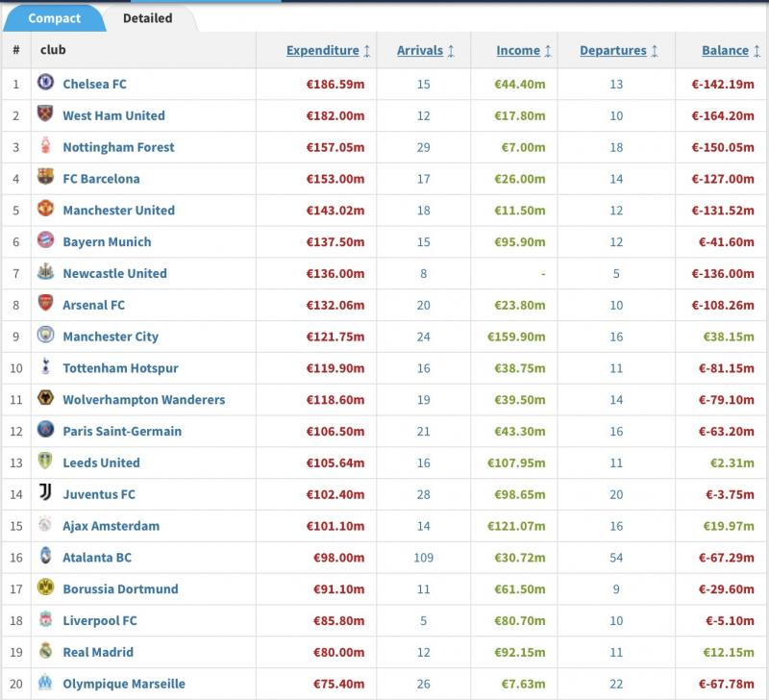Click Chelsea's €186.59m expenditure value

335,85
